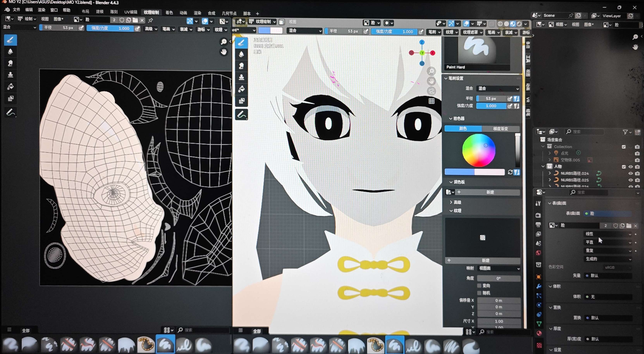Click the primary blue color swatch below the wheel

459,172
